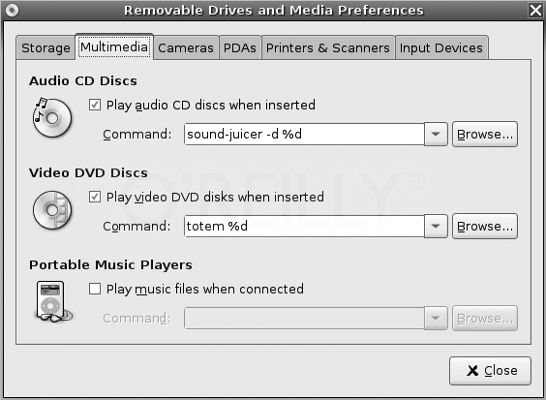Click the video DVD disc icon
Screen dimensions: 546x400
pos(52,210)
